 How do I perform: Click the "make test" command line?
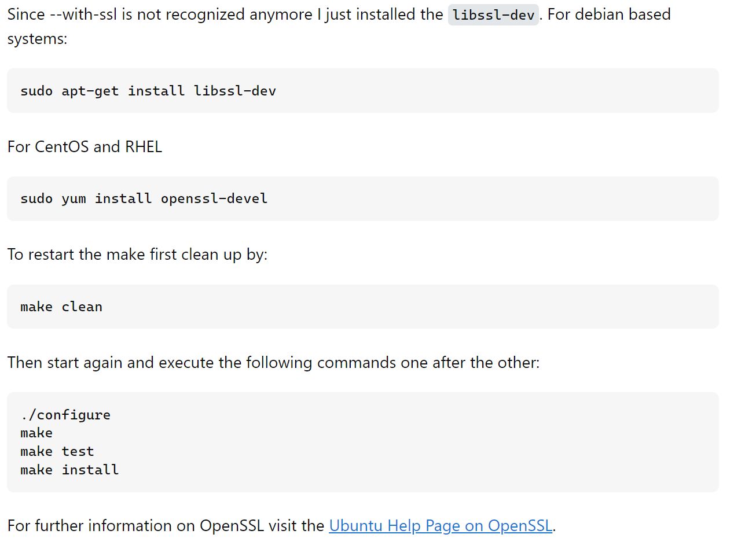(x=57, y=451)
